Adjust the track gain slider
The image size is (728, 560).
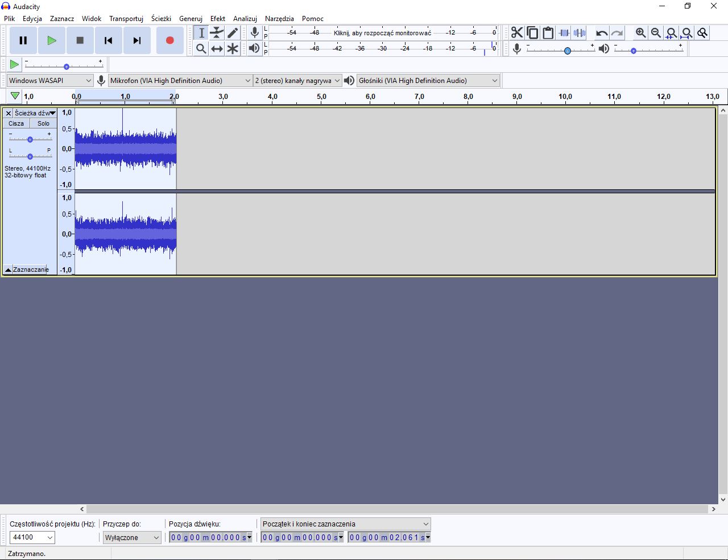[x=30, y=139]
